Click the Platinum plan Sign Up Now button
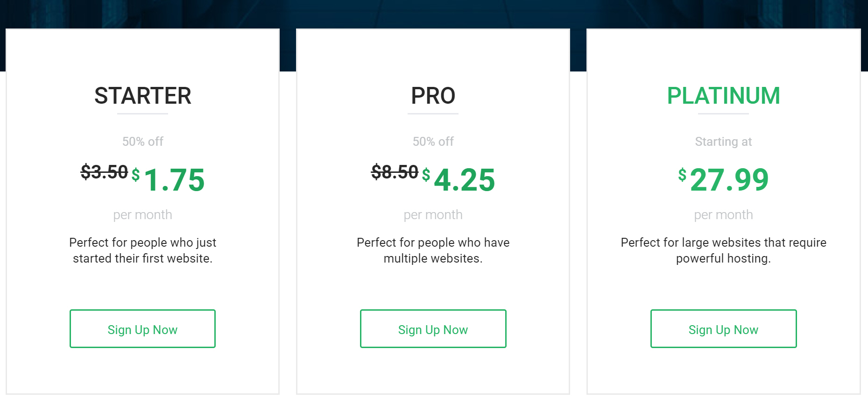The image size is (868, 406). 723,329
